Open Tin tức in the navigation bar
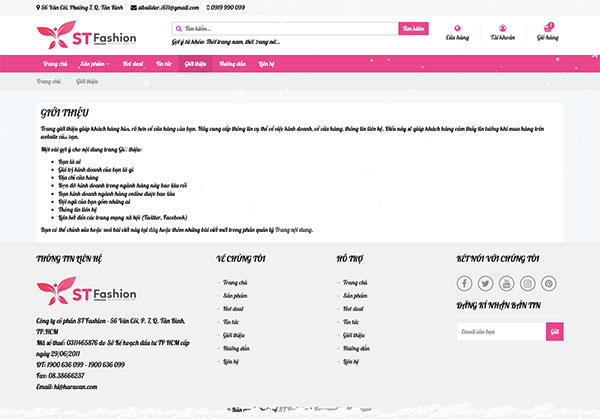The width and height of the screenshot is (600, 419). click(x=163, y=64)
